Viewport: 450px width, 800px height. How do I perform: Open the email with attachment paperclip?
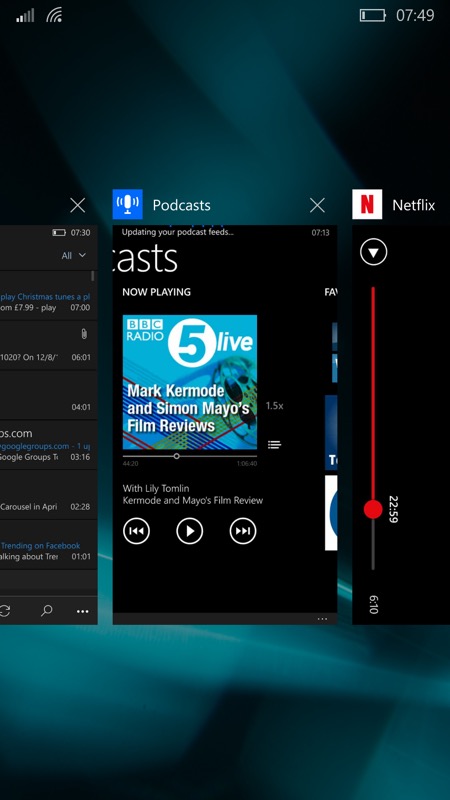48,345
